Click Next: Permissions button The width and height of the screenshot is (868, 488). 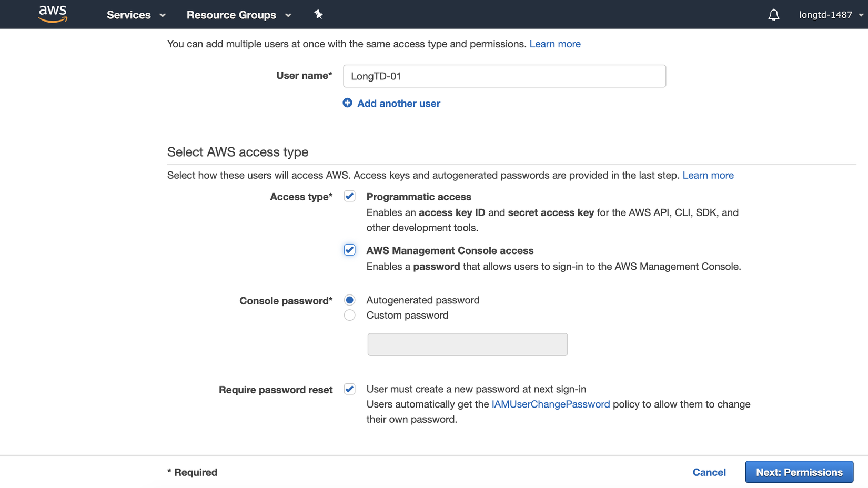tap(799, 472)
